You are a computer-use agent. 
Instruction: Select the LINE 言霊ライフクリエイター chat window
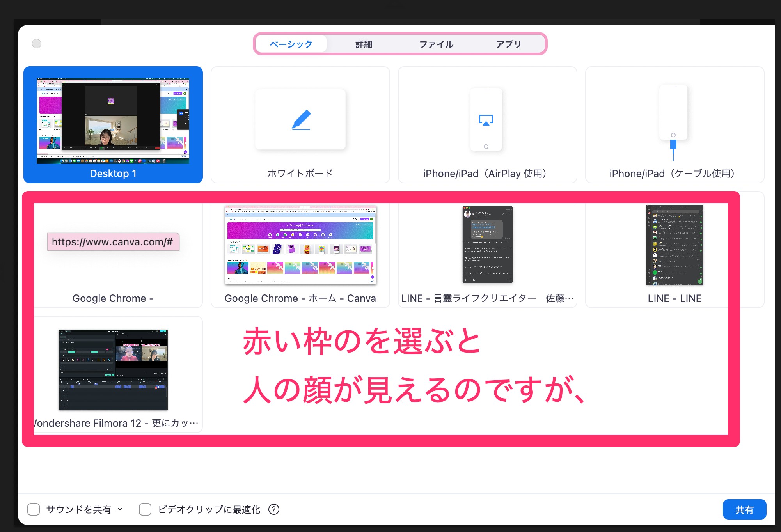coord(488,245)
